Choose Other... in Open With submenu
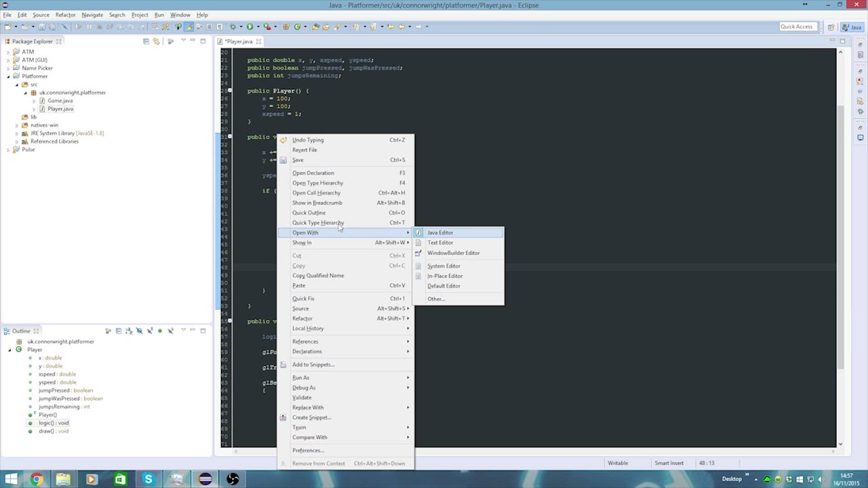 [x=458, y=299]
